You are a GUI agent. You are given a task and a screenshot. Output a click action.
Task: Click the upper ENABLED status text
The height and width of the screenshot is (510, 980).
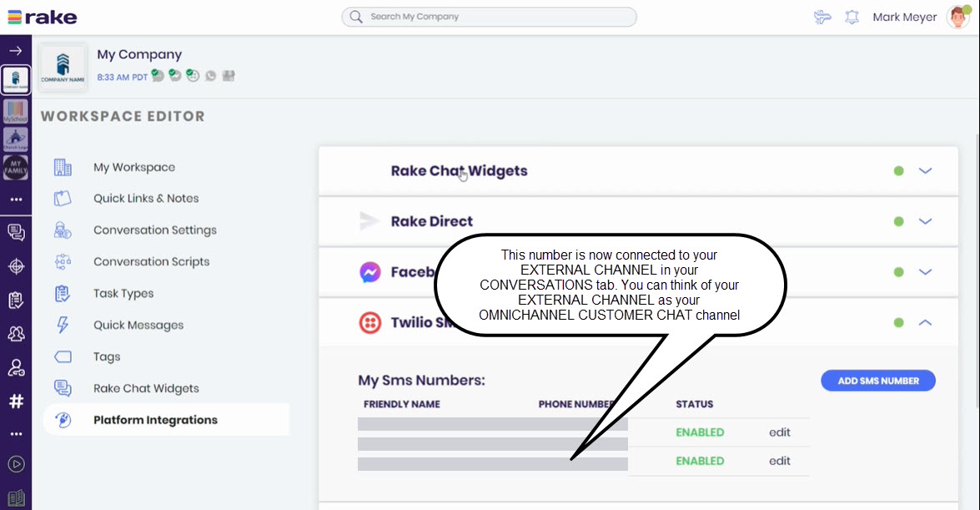pos(700,432)
